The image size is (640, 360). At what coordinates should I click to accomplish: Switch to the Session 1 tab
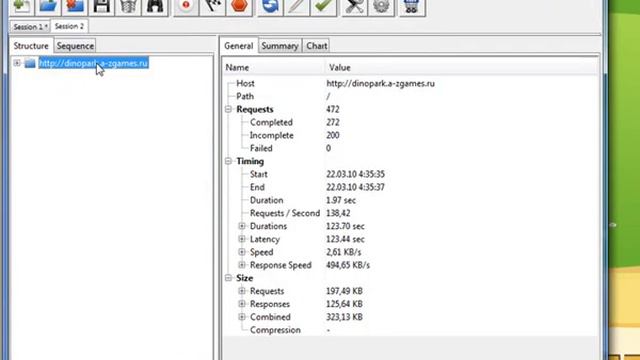tap(30, 27)
